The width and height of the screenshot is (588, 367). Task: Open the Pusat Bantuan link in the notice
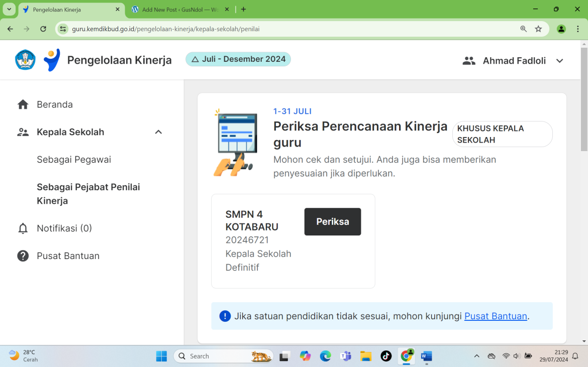pyautogui.click(x=495, y=316)
